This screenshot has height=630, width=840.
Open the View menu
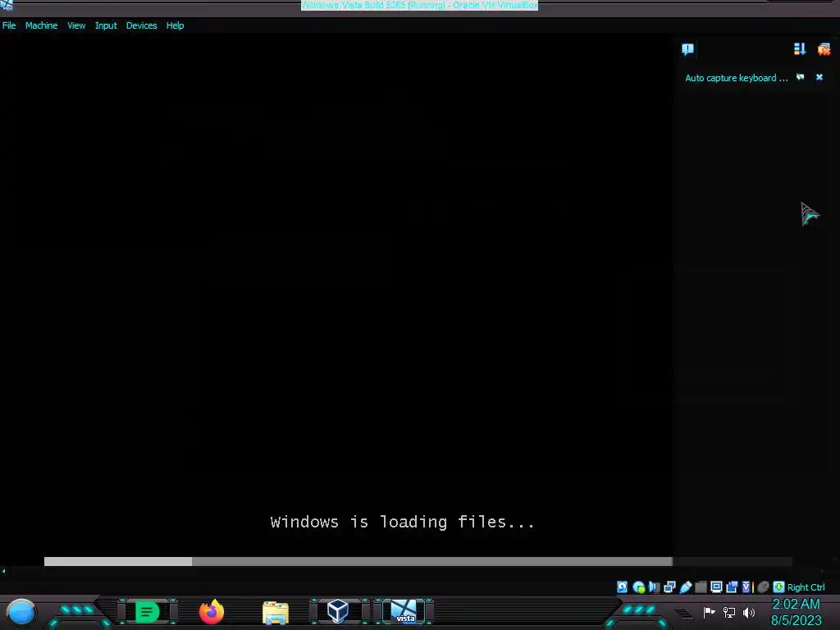(x=76, y=25)
